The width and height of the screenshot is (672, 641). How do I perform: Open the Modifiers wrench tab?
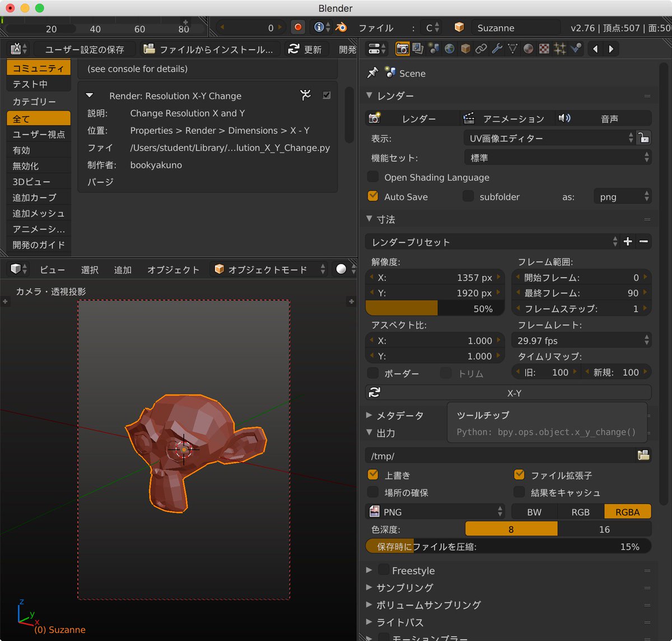click(x=497, y=49)
